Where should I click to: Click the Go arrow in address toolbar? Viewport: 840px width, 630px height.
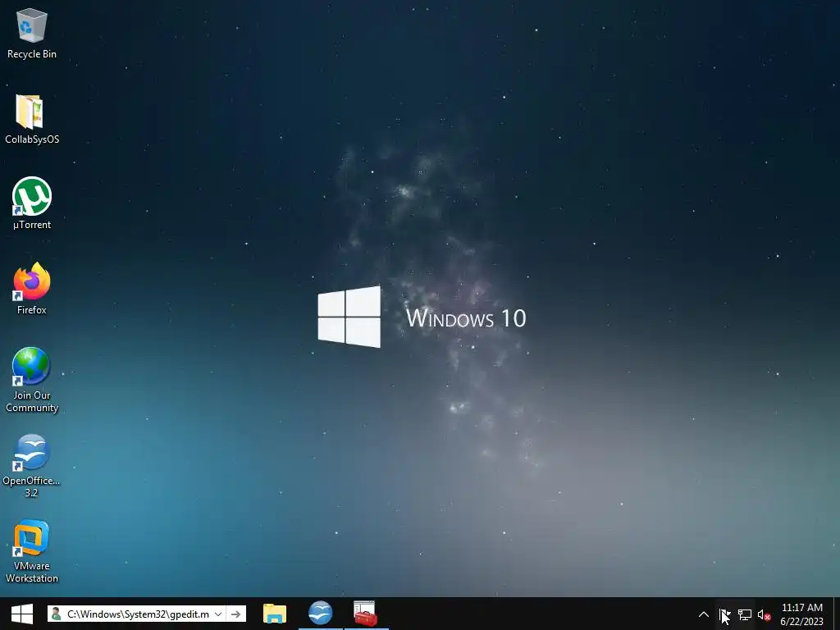235,614
